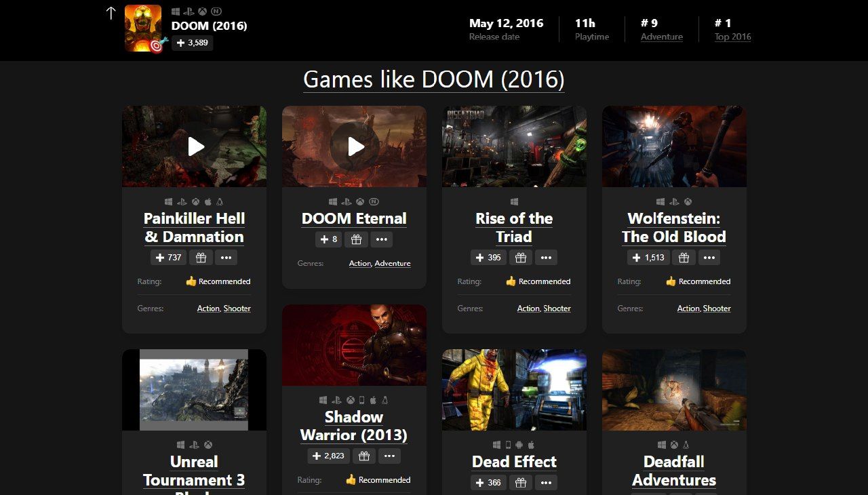Click the May 12, 2016 release date
This screenshot has height=495, width=868.
507,23
